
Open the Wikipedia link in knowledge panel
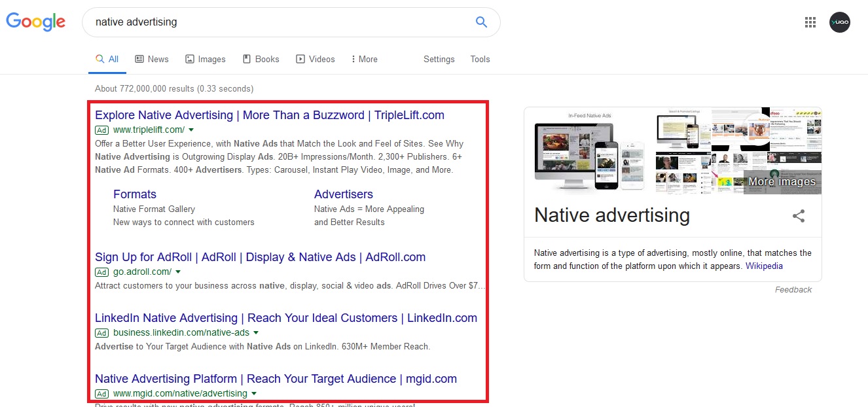(764, 266)
